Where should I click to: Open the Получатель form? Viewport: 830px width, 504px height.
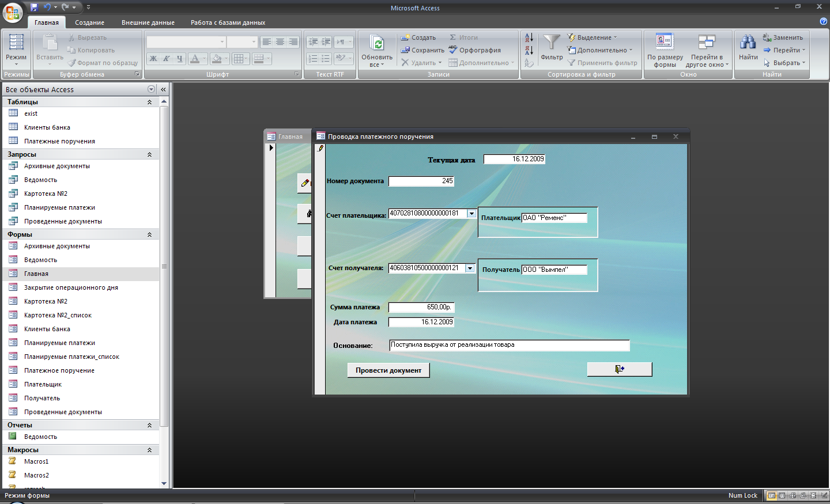click(x=42, y=398)
